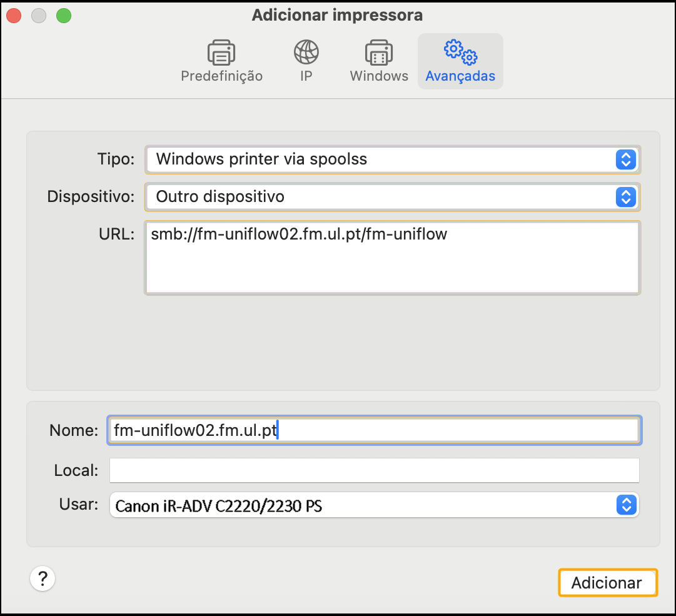Screen dimensions: 676x616
Task: Click the Tipo dropdown arrows icon
Action: click(x=626, y=159)
